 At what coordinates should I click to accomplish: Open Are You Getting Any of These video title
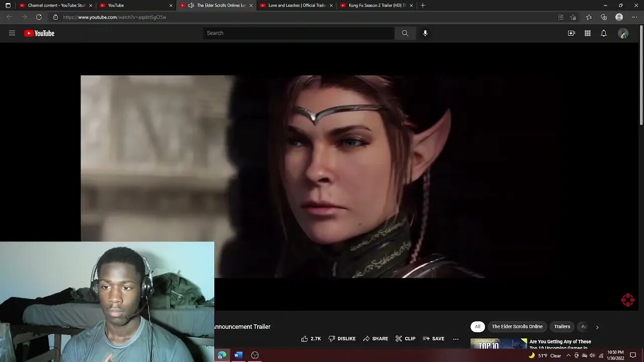(x=560, y=344)
